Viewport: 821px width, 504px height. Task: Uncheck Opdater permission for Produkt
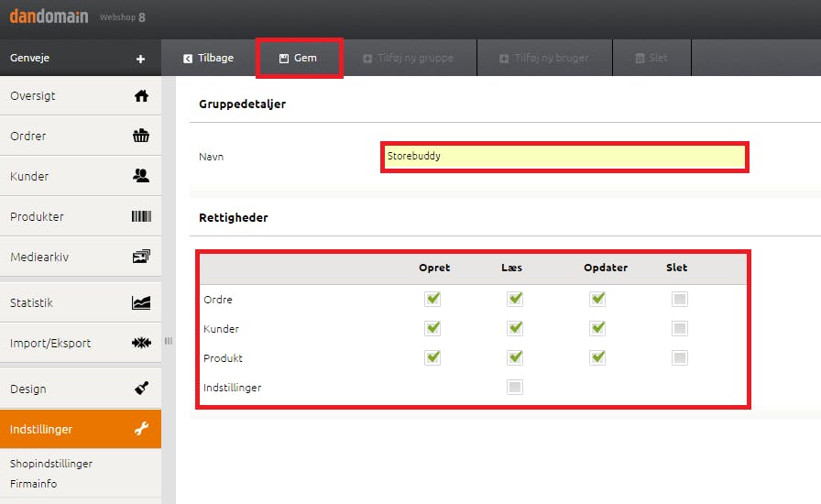(597, 357)
